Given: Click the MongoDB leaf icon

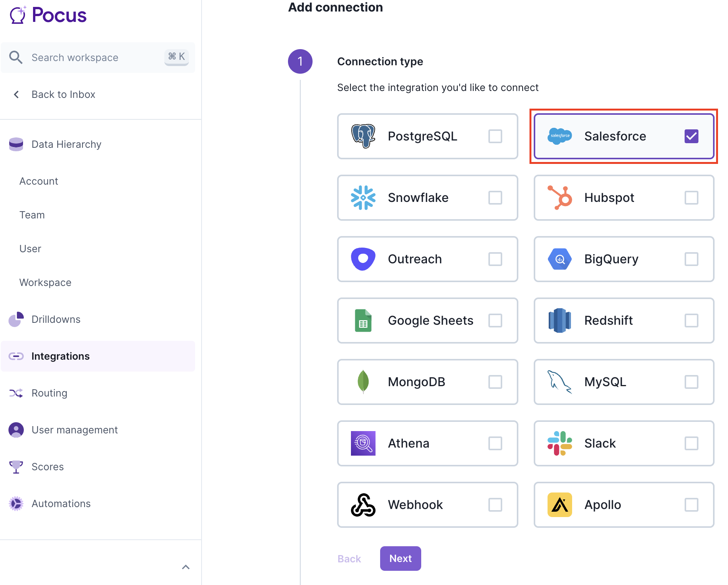Looking at the screenshot, I should (x=363, y=382).
